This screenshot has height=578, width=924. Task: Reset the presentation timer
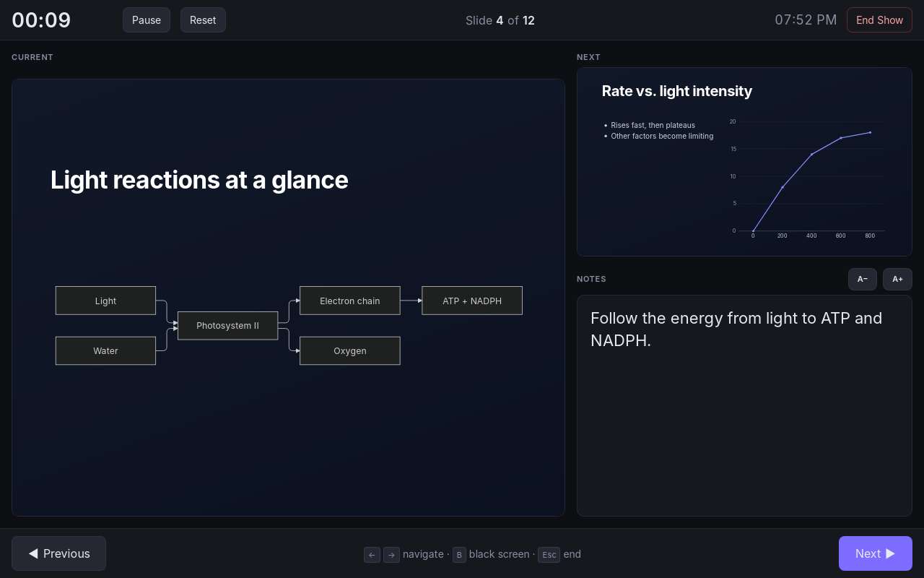pyautogui.click(x=203, y=20)
